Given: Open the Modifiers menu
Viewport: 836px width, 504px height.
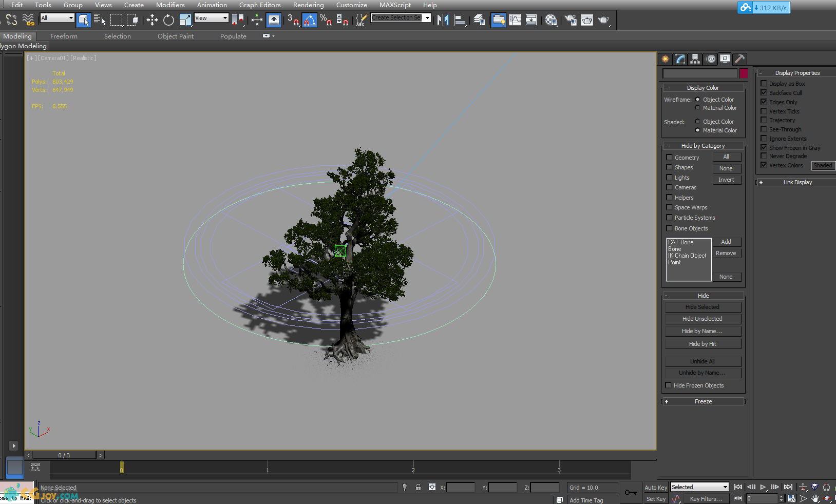Looking at the screenshot, I should click(x=170, y=5).
